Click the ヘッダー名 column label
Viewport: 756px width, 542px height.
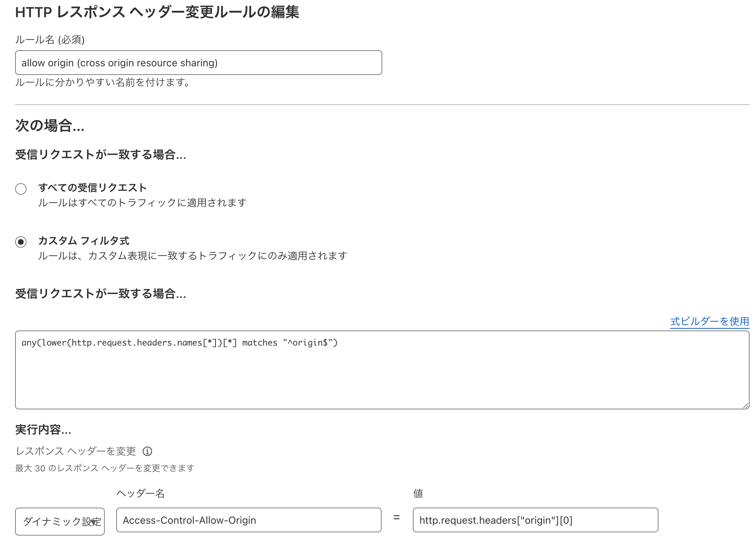tap(141, 493)
